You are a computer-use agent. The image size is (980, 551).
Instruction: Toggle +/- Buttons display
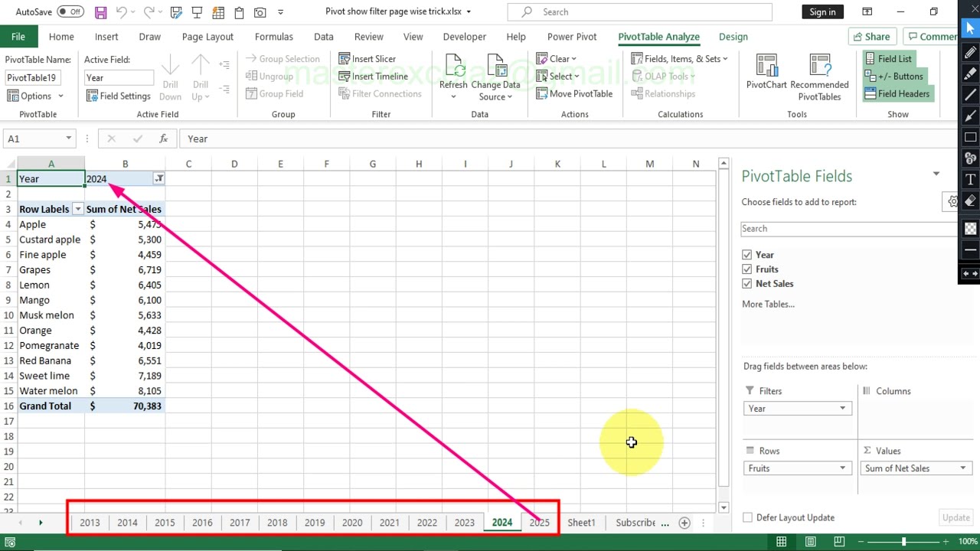tap(894, 77)
